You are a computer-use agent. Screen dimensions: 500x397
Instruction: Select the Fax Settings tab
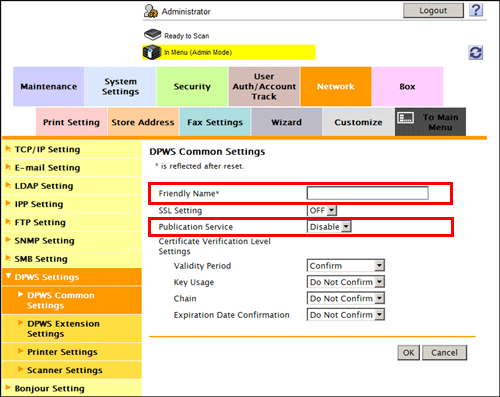pyautogui.click(x=215, y=122)
